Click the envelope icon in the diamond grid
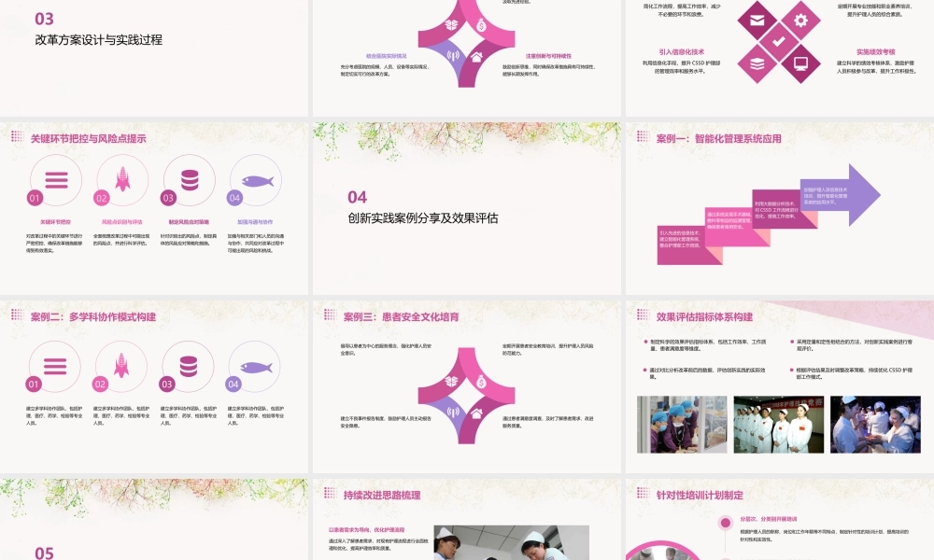This screenshot has height=560, width=934. pos(757,21)
